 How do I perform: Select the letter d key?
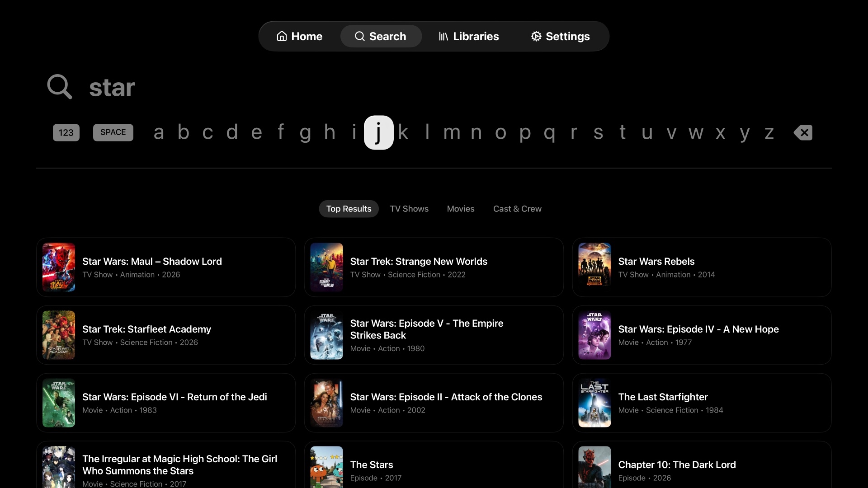pyautogui.click(x=232, y=132)
